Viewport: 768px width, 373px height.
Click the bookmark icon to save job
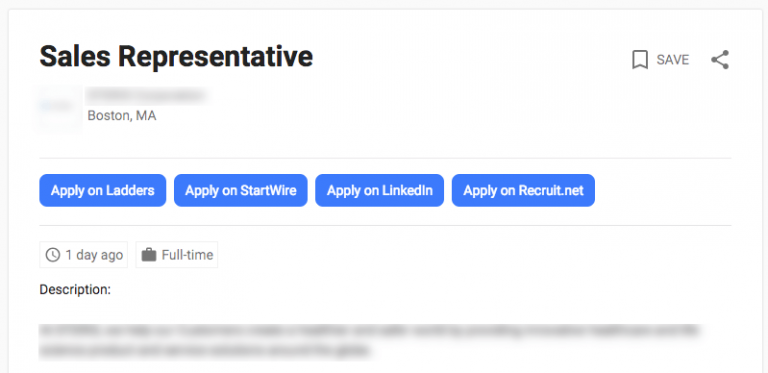[x=640, y=60]
